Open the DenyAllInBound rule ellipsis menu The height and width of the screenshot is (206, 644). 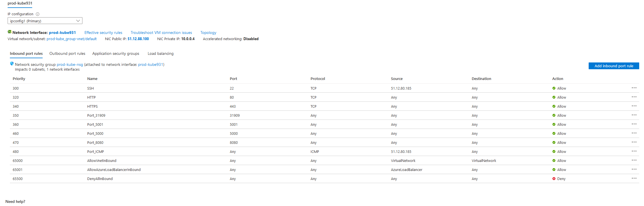pos(634,178)
